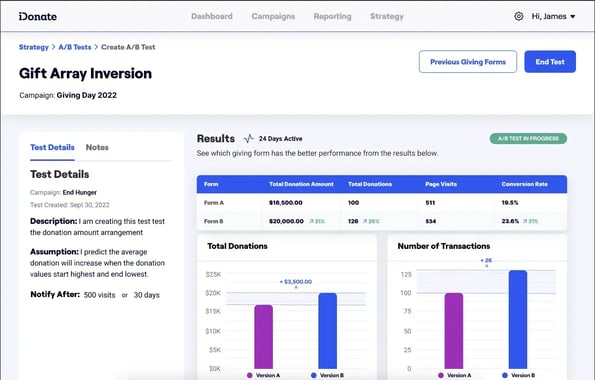Click the + 26 difference label
This screenshot has height=380, width=595.
[x=486, y=260]
